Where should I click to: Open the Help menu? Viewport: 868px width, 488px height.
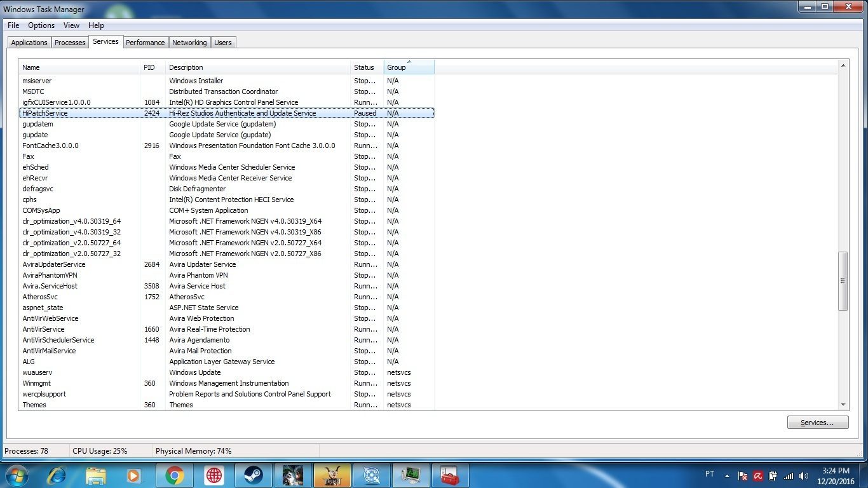(96, 25)
